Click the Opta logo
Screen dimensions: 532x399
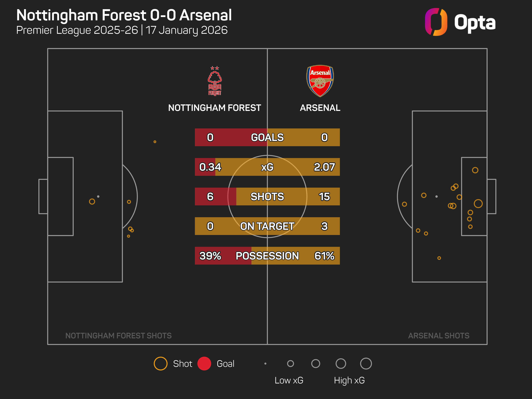point(460,22)
